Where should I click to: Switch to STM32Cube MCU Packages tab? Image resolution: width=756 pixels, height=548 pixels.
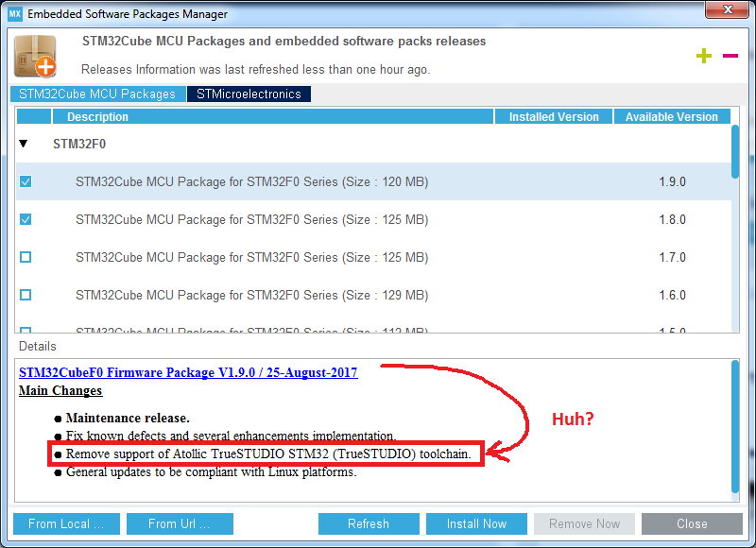coord(98,94)
